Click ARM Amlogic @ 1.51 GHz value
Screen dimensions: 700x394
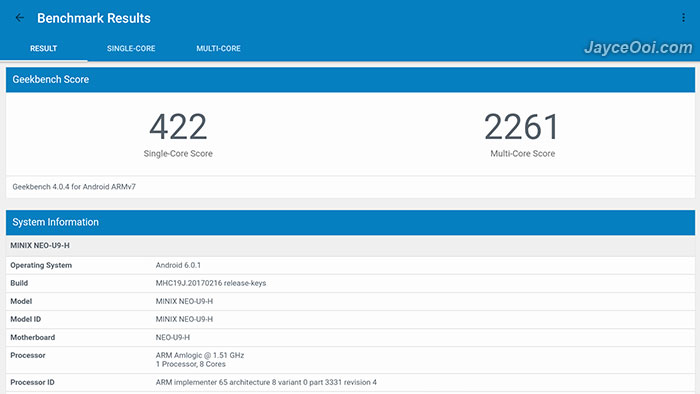(x=200, y=355)
